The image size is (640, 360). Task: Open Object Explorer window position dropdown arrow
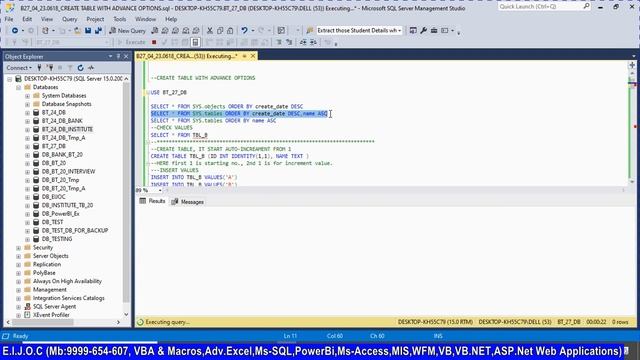pyautogui.click(x=111, y=56)
